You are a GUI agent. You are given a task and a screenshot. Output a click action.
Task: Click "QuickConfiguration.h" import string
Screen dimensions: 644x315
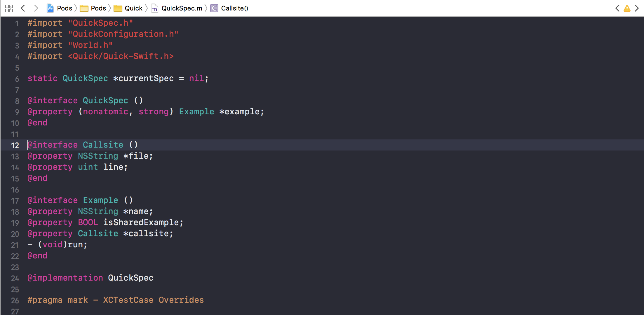(123, 34)
